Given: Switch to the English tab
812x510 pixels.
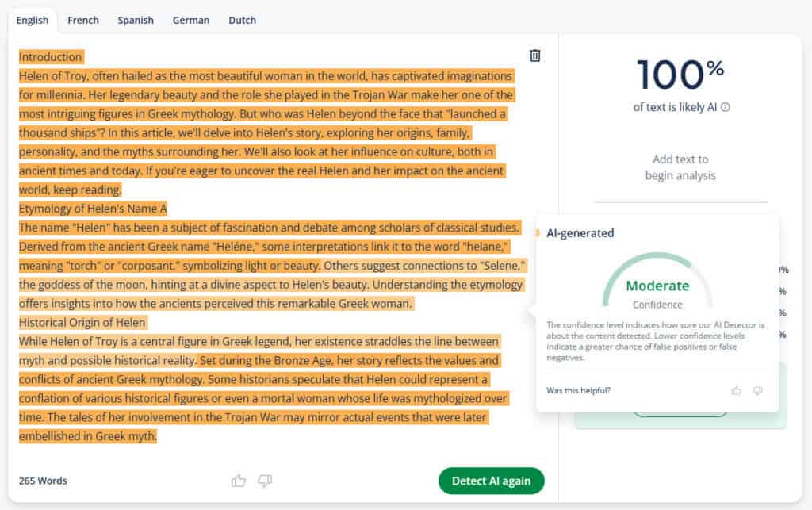Looking at the screenshot, I should click(32, 20).
